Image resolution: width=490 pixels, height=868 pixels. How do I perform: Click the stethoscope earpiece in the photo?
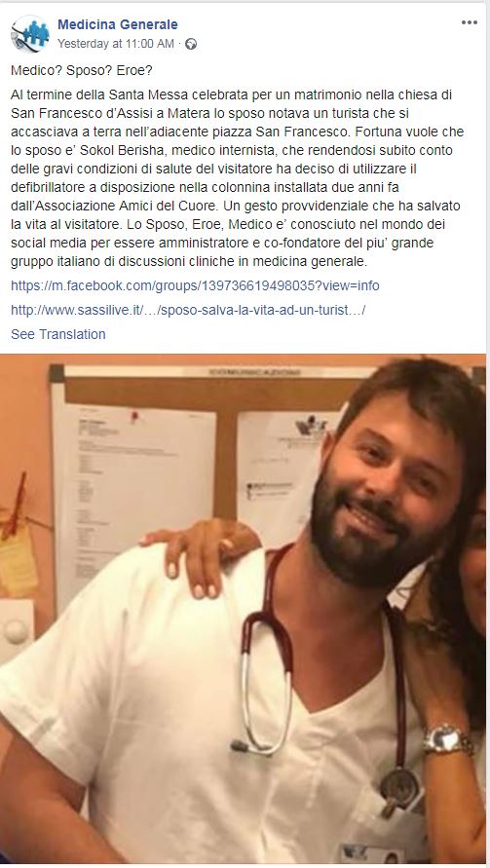click(240, 745)
